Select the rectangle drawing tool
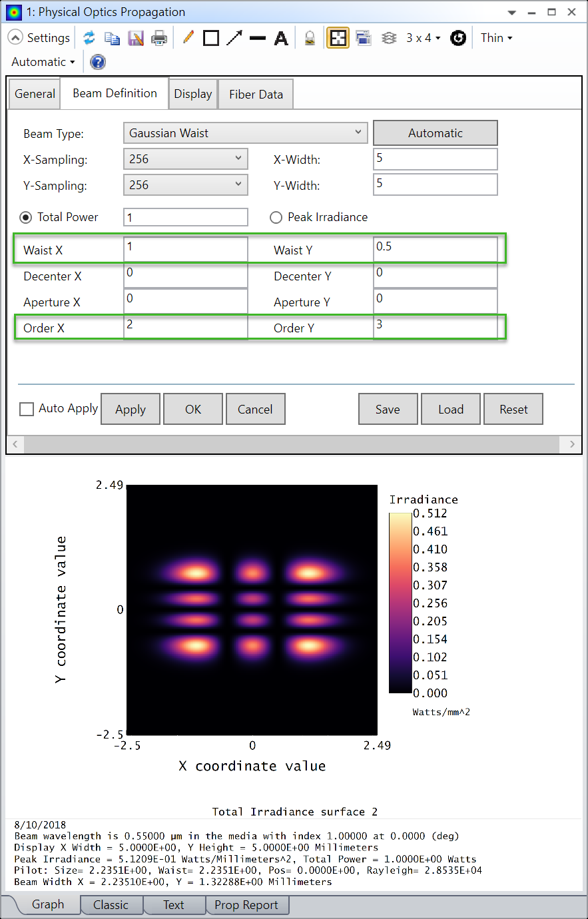The height and width of the screenshot is (919, 588). point(211,38)
